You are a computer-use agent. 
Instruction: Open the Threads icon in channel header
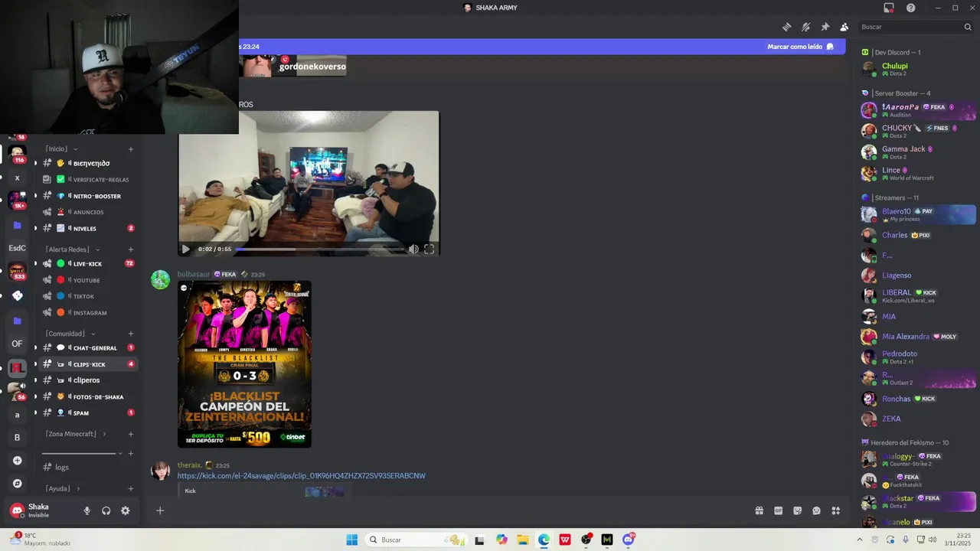[x=786, y=27]
